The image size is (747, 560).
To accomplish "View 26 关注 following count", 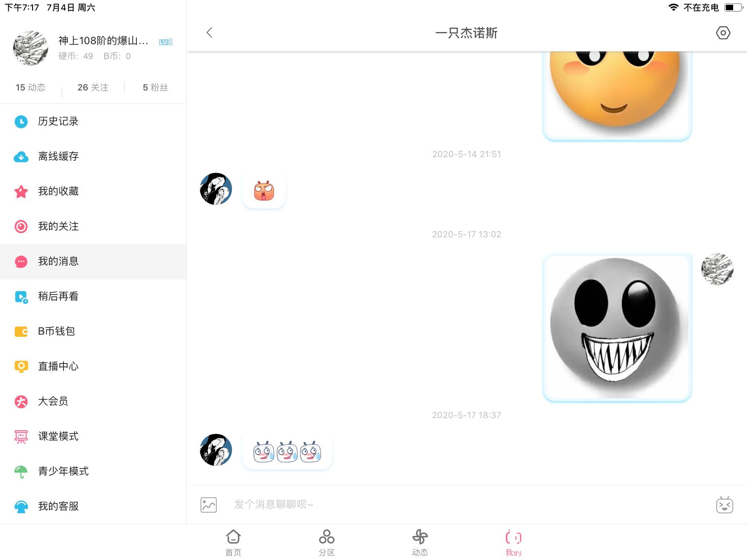I will coord(93,87).
